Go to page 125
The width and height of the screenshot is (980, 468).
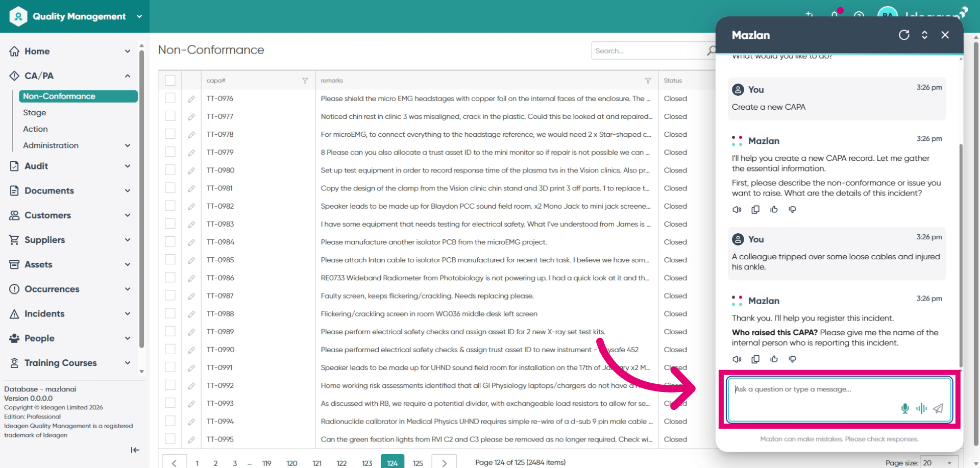click(418, 463)
